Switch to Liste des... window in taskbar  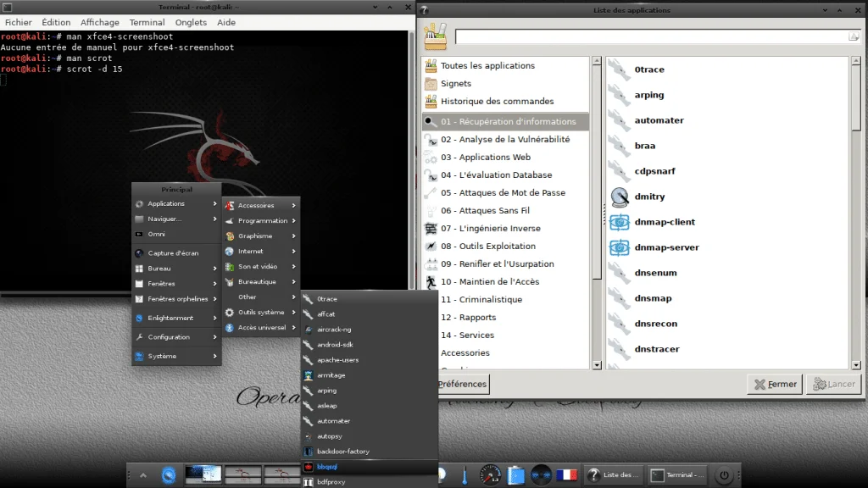(x=614, y=474)
